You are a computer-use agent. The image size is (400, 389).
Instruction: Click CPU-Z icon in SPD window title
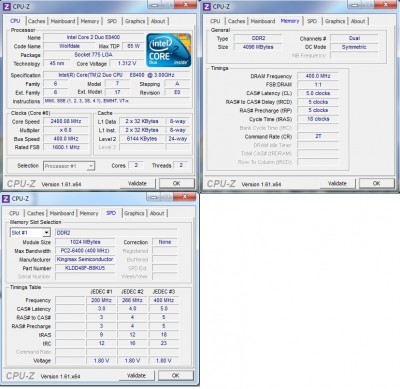[6, 199]
